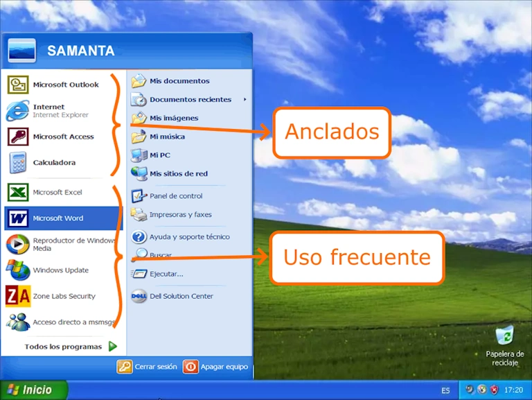Click the Impresoras y faxes label text
Viewport: 532px width, 400px height.
(181, 215)
